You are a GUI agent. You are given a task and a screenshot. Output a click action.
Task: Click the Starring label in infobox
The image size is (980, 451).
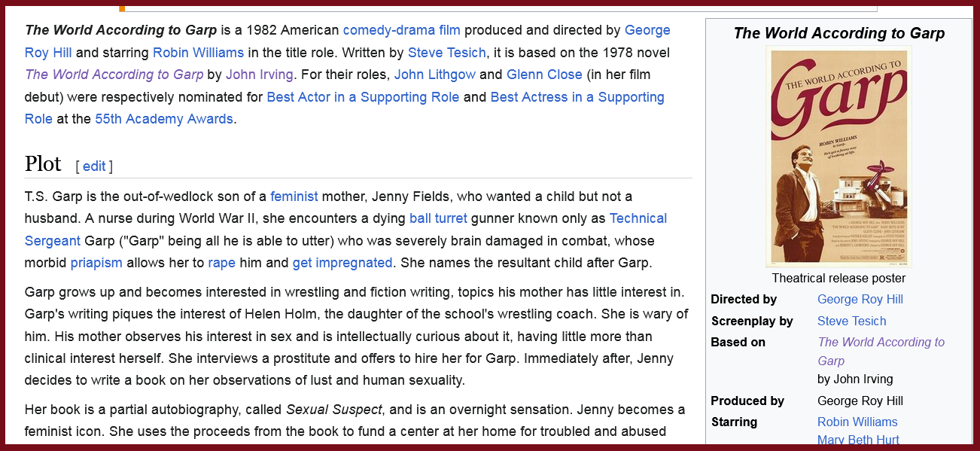pyautogui.click(x=734, y=422)
